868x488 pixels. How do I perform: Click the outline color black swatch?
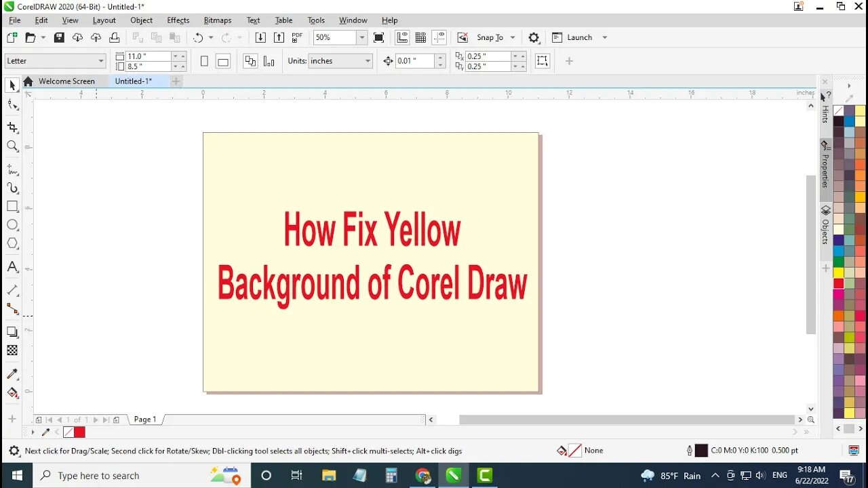pyautogui.click(x=701, y=450)
